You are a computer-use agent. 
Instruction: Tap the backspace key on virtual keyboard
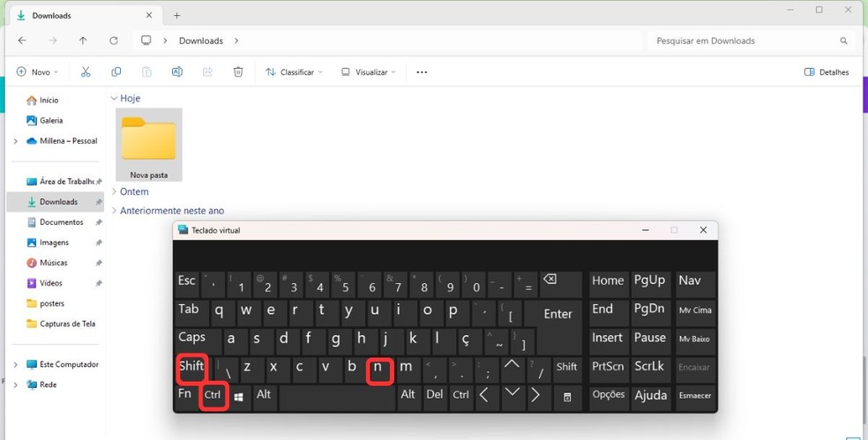pyautogui.click(x=559, y=285)
